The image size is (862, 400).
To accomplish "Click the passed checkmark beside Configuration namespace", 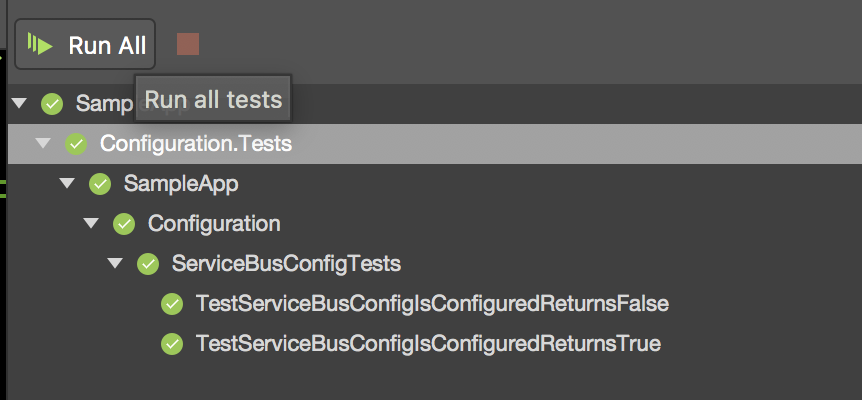I will (x=124, y=224).
